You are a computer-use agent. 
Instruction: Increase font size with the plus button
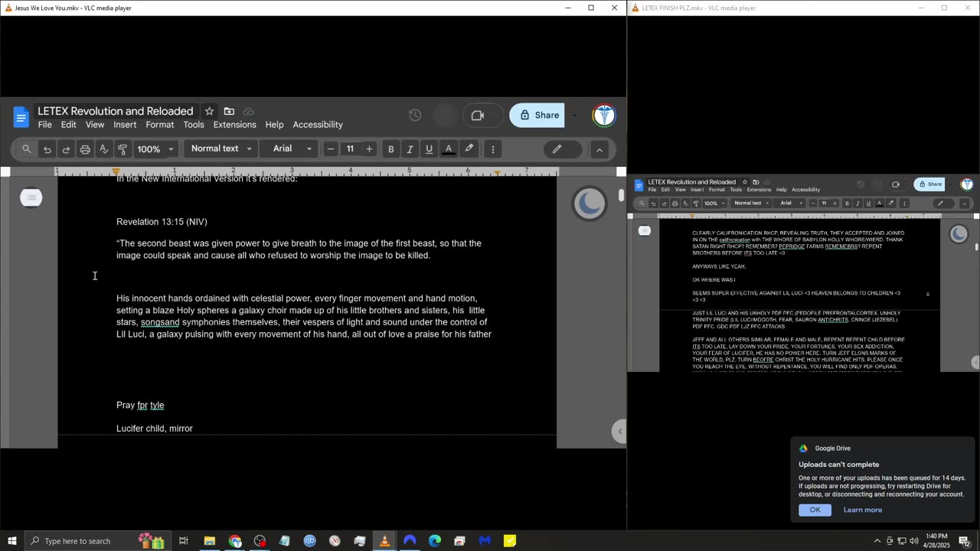click(369, 149)
